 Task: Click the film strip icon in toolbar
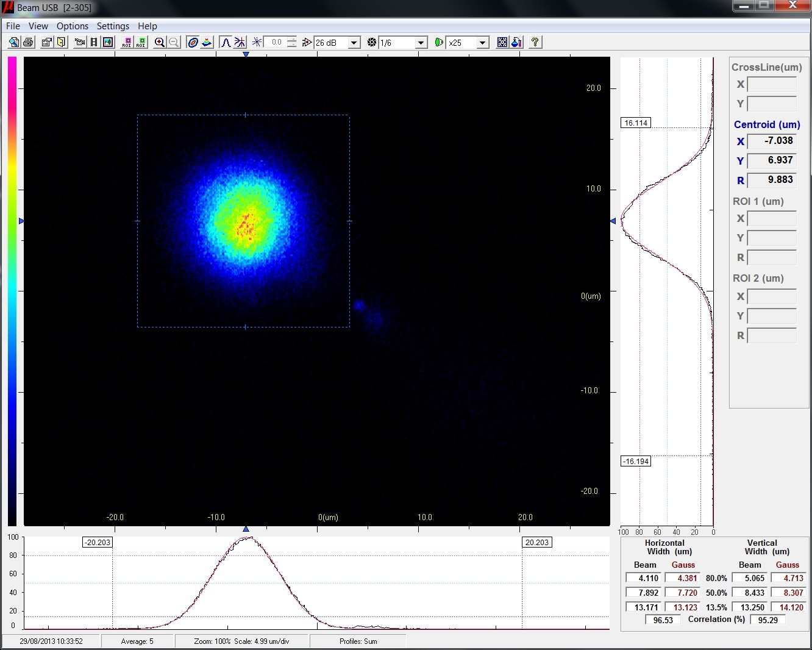[94, 42]
